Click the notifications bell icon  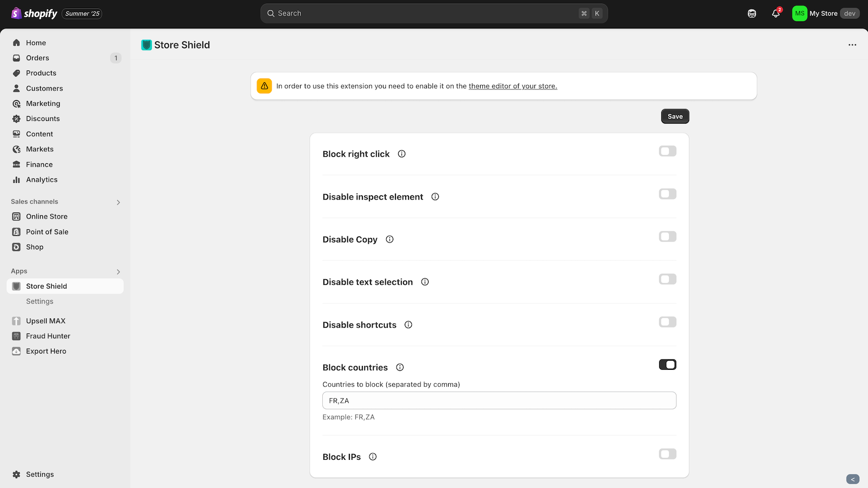[775, 14]
